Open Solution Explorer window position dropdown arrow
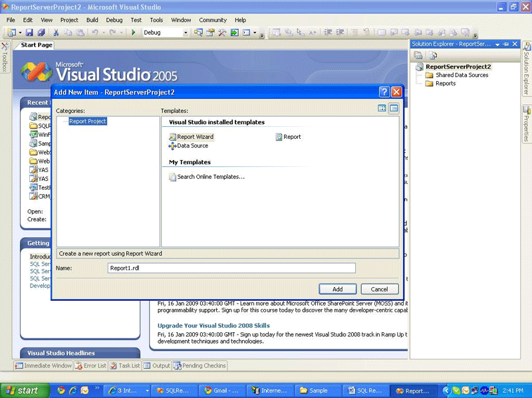Screen dimensions: 532x398 point(497,44)
